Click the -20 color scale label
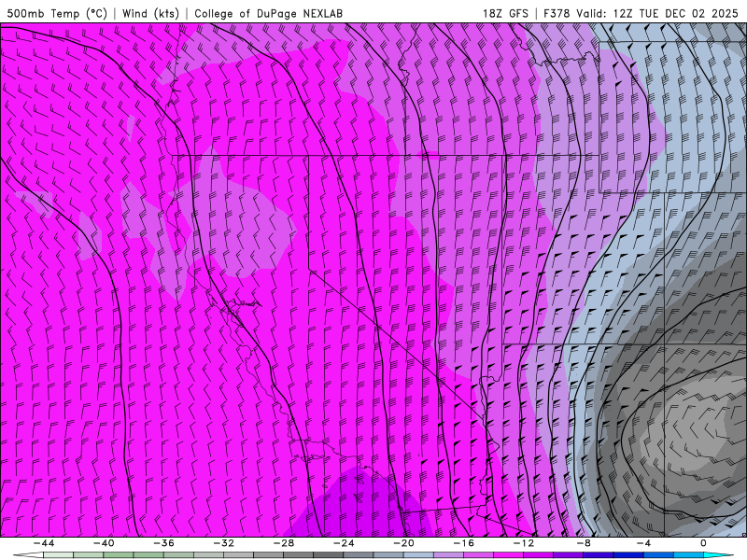The height and width of the screenshot is (560, 747). 404,543
